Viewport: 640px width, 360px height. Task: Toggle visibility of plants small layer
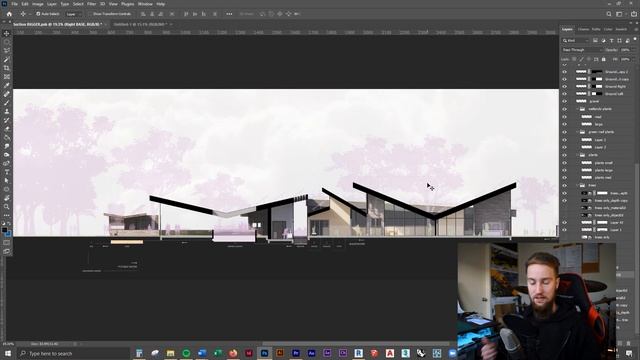[564, 162]
